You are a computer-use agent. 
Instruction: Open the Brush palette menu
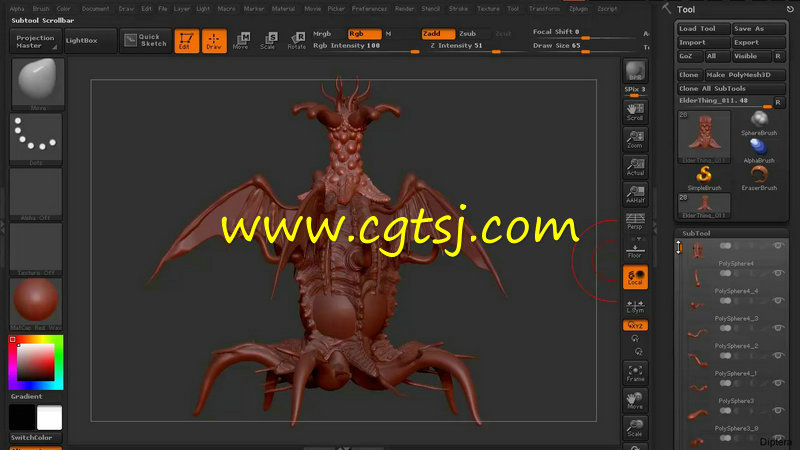click(x=41, y=9)
